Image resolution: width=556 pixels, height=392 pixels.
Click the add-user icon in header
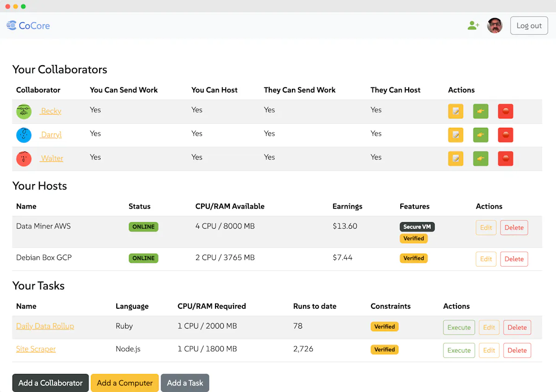pyautogui.click(x=473, y=25)
